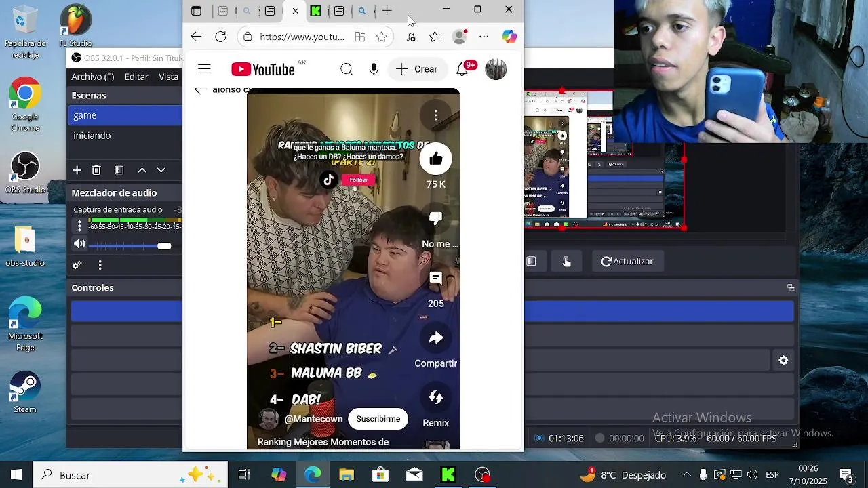Delete the selected OBS scene
Screen dimensions: 868x488
(96, 170)
